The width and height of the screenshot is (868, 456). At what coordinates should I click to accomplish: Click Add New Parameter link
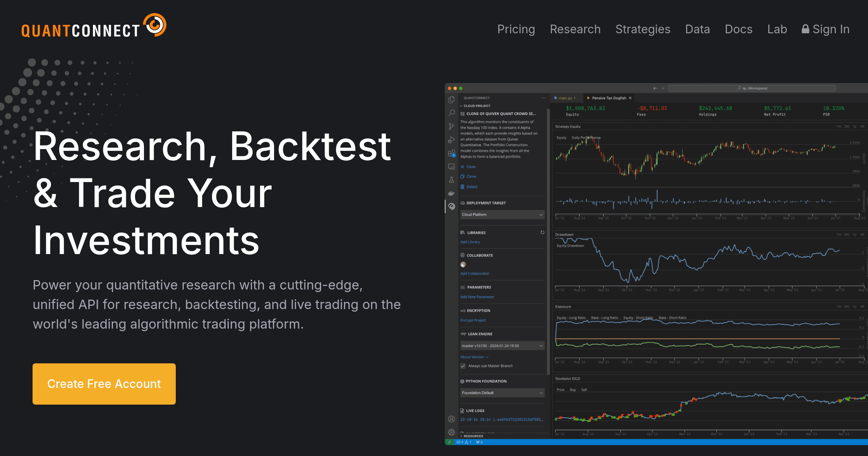click(477, 297)
